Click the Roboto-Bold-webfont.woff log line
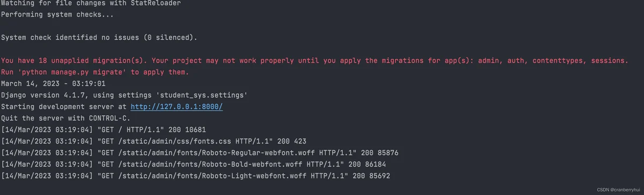 point(193,164)
